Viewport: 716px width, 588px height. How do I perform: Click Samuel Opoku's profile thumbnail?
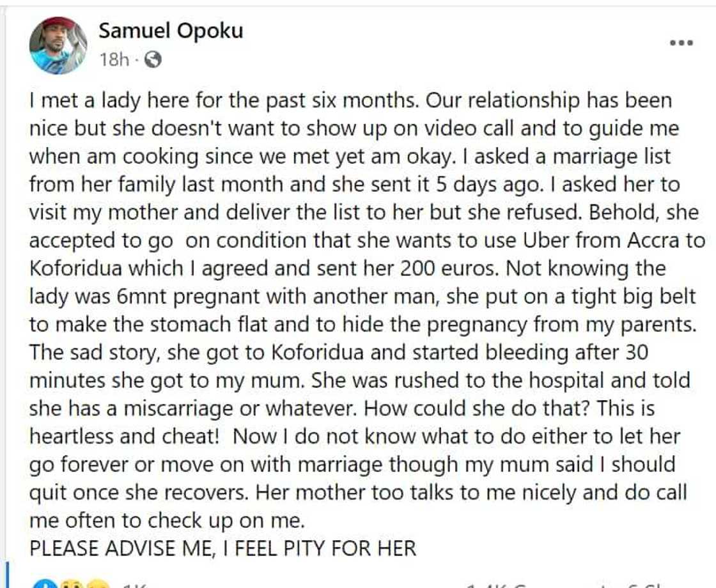pos(58,43)
